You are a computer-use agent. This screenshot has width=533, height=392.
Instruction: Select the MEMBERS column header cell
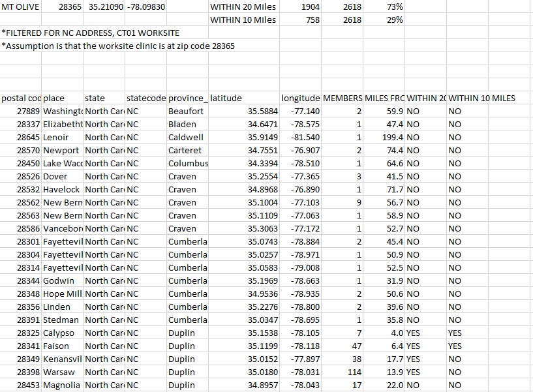coord(343,98)
